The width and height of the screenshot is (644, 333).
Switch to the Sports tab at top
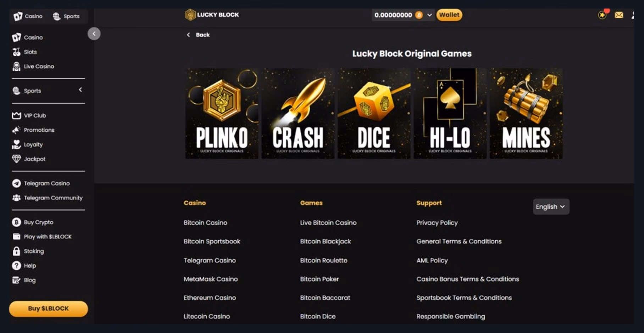(x=66, y=16)
